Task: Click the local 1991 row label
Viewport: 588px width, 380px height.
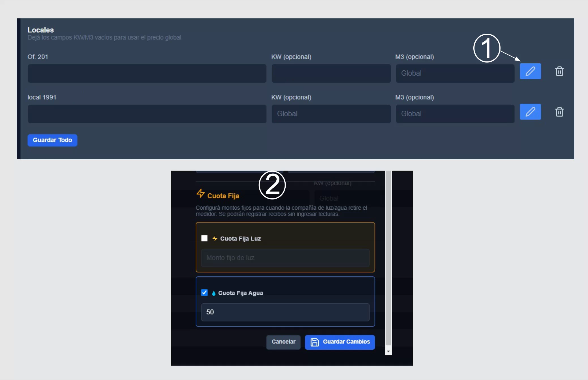Action: pyautogui.click(x=42, y=97)
